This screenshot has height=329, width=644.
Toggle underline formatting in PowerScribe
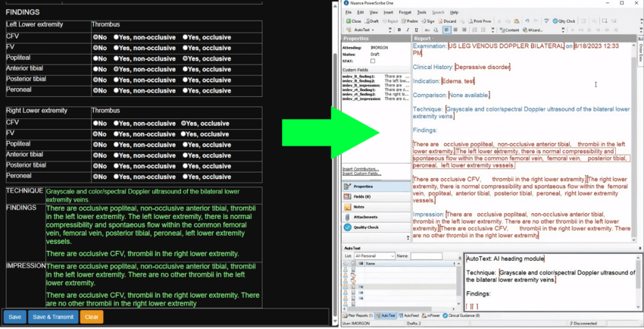[416, 30]
